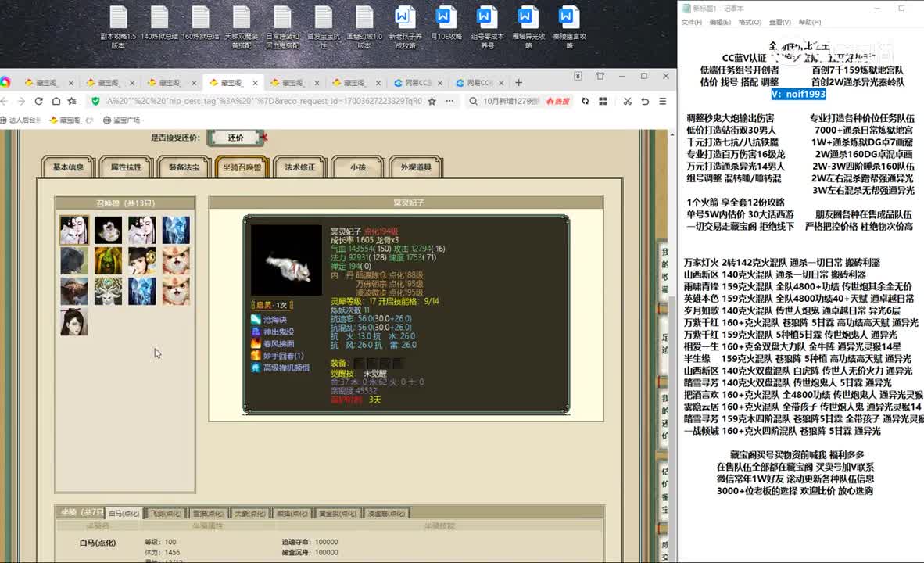924x563 pixels.
Task: Switch to the 法术修正 tab
Action: (300, 167)
